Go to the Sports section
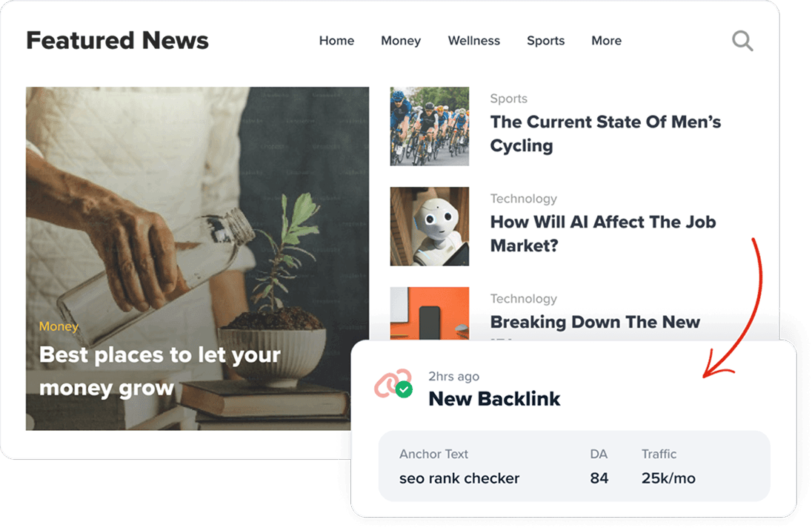The width and height of the screenshot is (812, 528). point(546,41)
